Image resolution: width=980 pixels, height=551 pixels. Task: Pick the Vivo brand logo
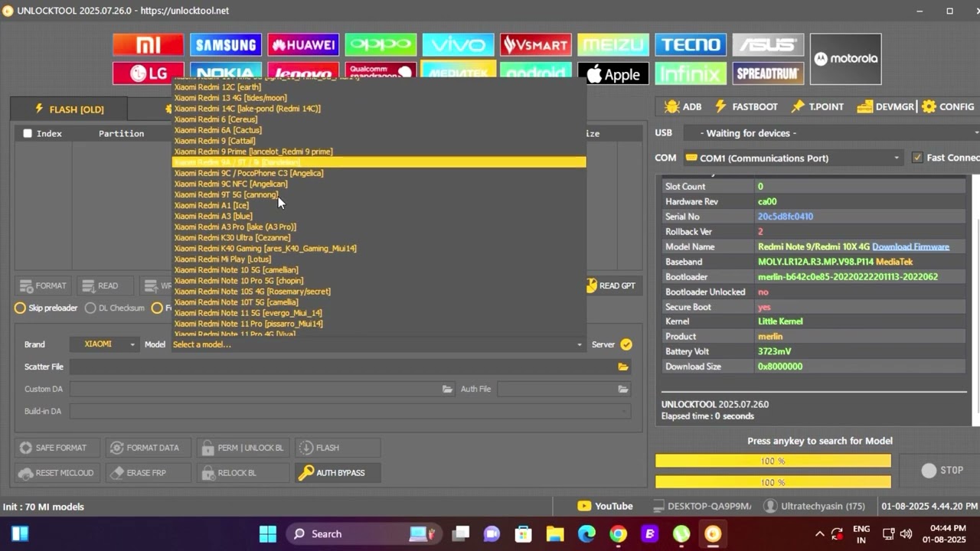(458, 45)
